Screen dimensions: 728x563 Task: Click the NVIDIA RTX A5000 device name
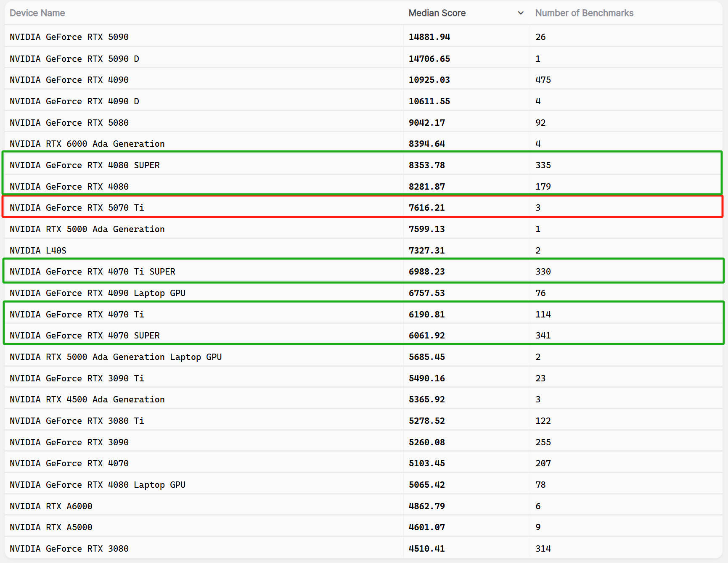(51, 527)
